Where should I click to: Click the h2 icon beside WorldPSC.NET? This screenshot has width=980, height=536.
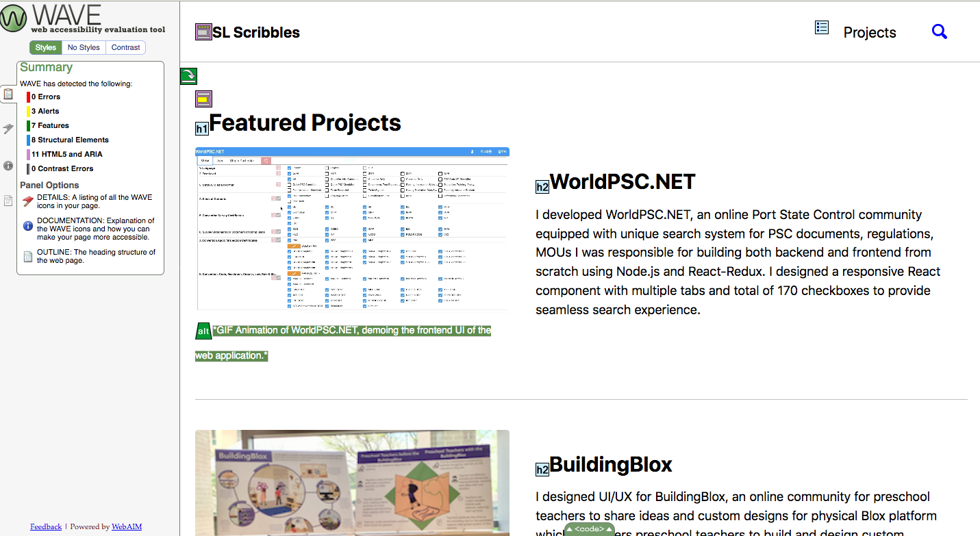[x=542, y=187]
